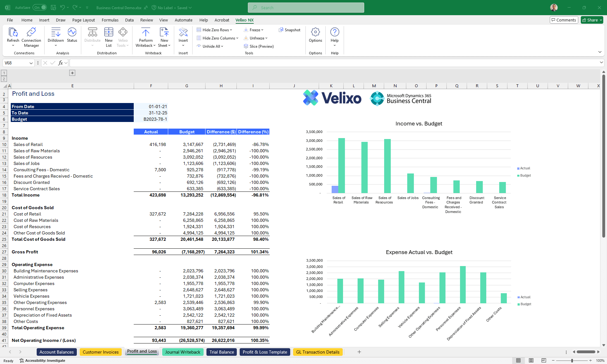This screenshot has height=364, width=607.
Task: Click the Status icon
Action: coord(72,32)
